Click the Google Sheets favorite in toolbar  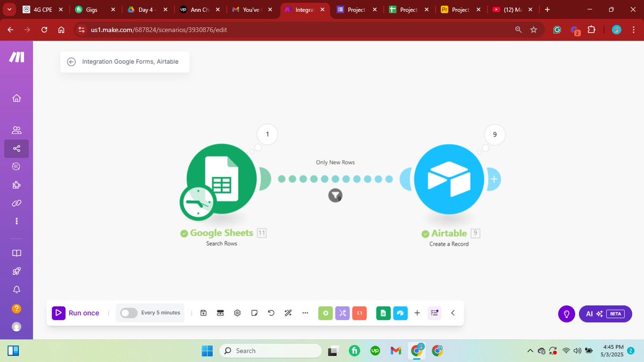[383, 313]
